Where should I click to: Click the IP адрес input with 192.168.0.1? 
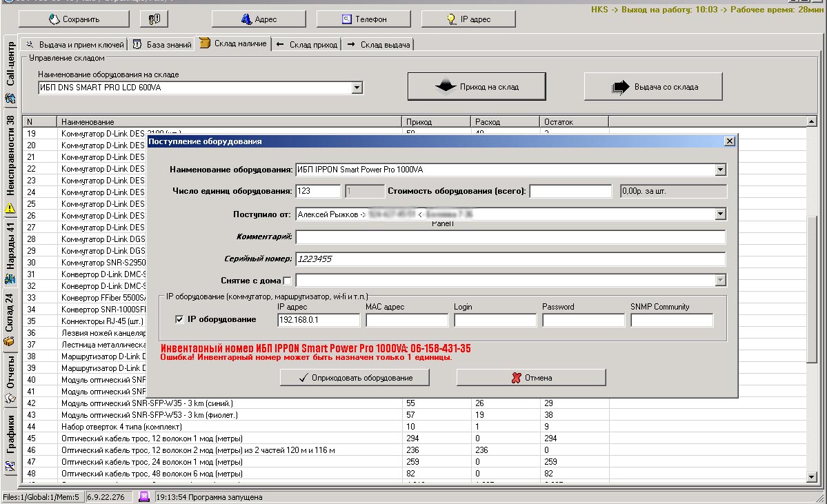coord(319,320)
